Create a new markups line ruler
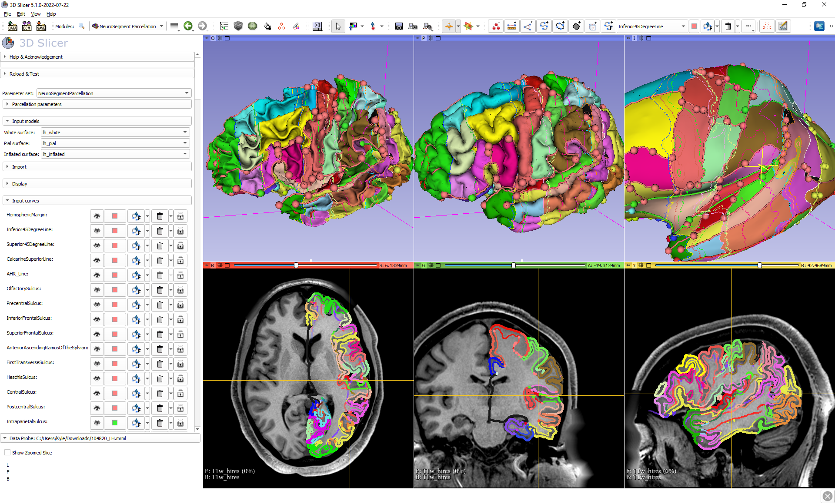The width and height of the screenshot is (835, 504). [x=512, y=26]
